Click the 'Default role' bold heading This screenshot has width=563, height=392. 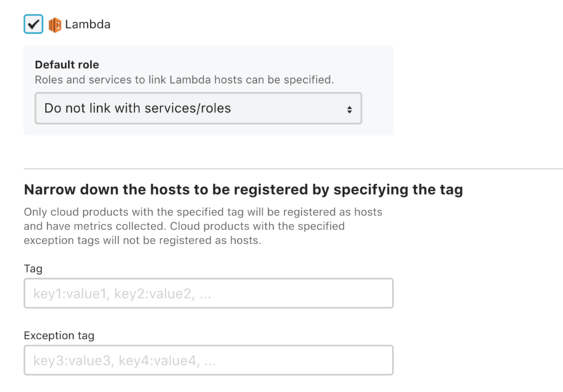(x=67, y=65)
